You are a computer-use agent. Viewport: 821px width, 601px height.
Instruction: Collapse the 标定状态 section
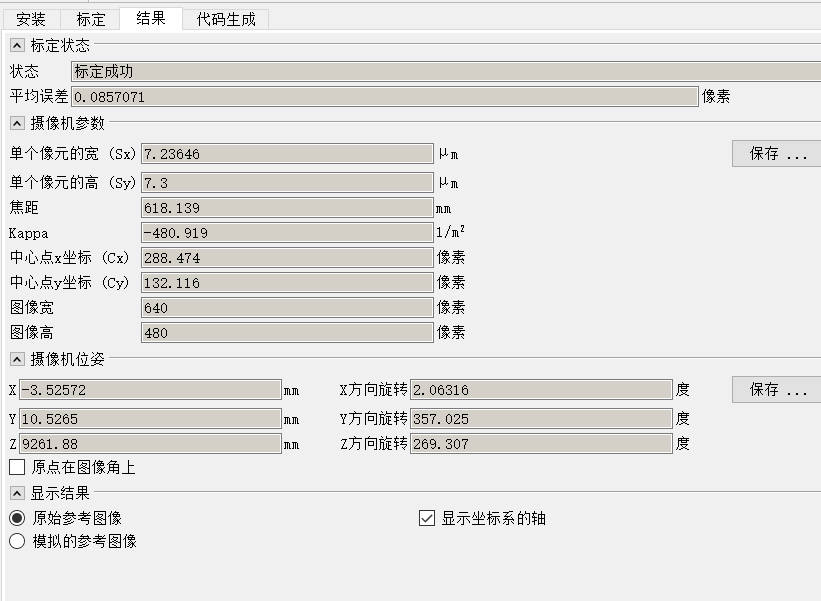[x=17, y=45]
